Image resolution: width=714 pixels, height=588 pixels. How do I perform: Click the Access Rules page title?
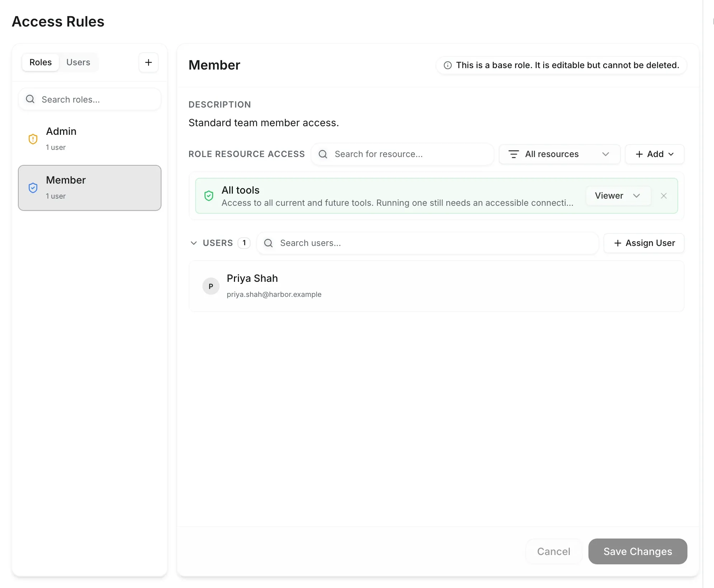click(58, 22)
